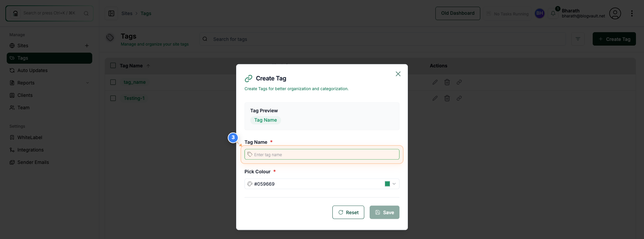
Task: Click the BH avatar badge
Action: coord(539,13)
